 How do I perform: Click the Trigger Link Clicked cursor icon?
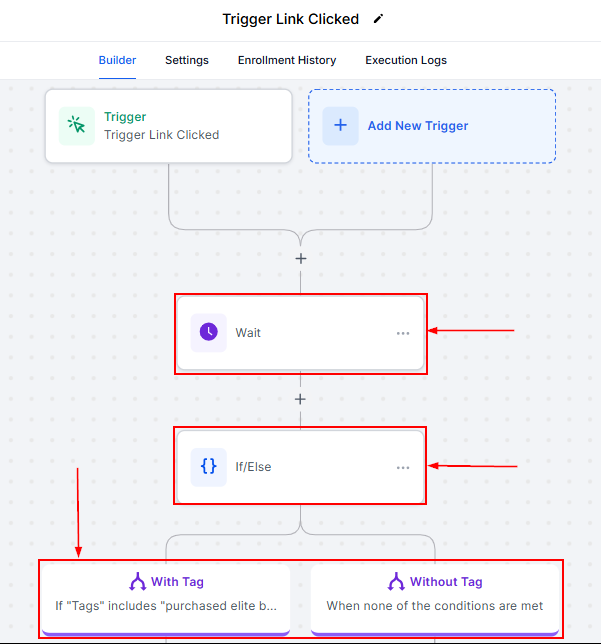tap(77, 126)
